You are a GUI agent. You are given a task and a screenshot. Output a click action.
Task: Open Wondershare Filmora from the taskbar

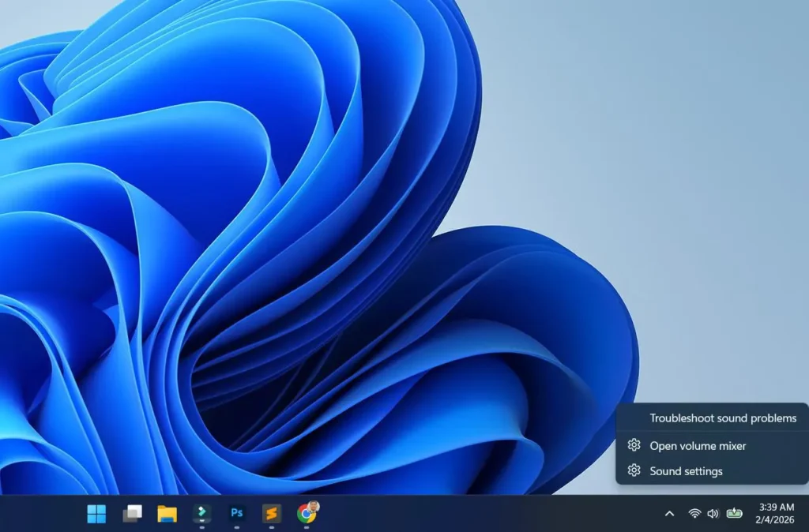tap(201, 513)
